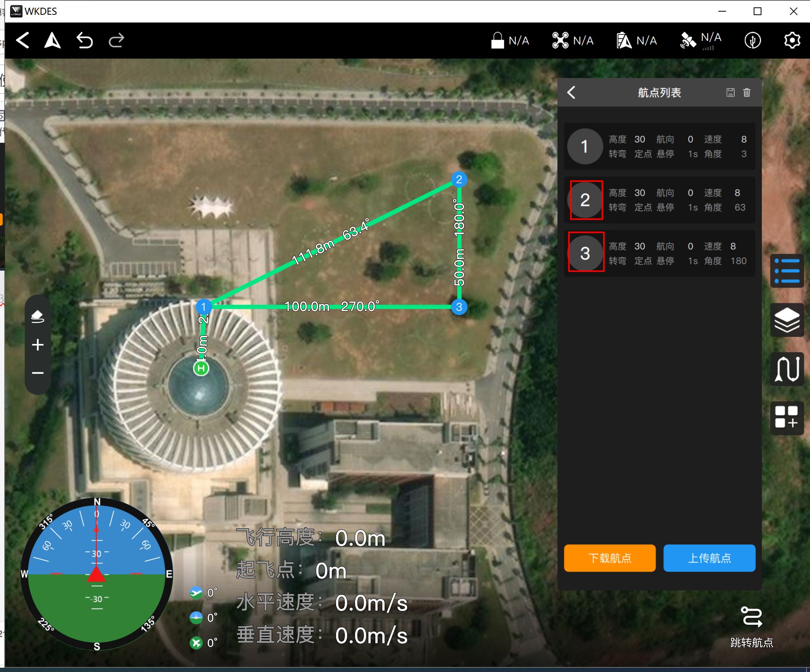Screen dimensions: 810x672
Task: Open the settings gear icon
Action: (792, 40)
